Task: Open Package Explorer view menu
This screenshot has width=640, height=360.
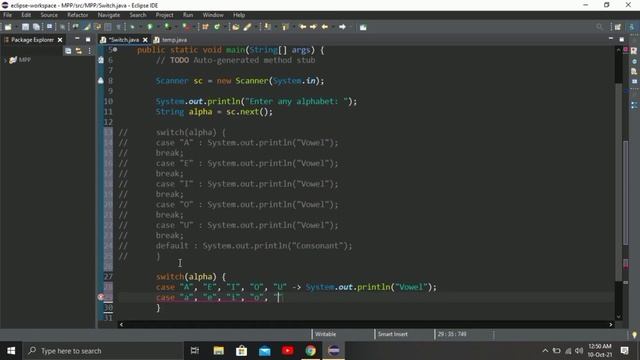Action: click(x=89, y=51)
